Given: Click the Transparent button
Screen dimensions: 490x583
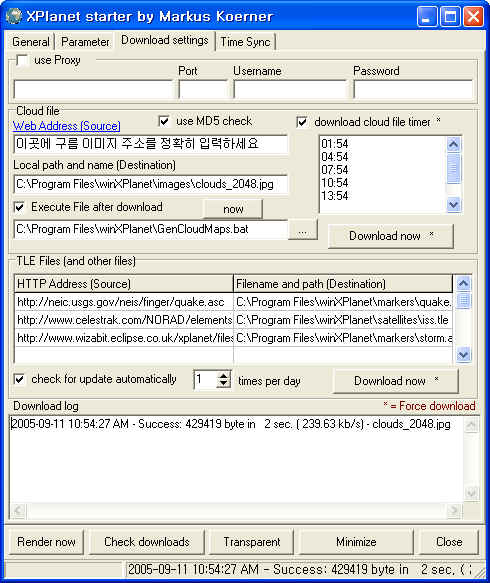Looking at the screenshot, I should pyautogui.click(x=252, y=542).
